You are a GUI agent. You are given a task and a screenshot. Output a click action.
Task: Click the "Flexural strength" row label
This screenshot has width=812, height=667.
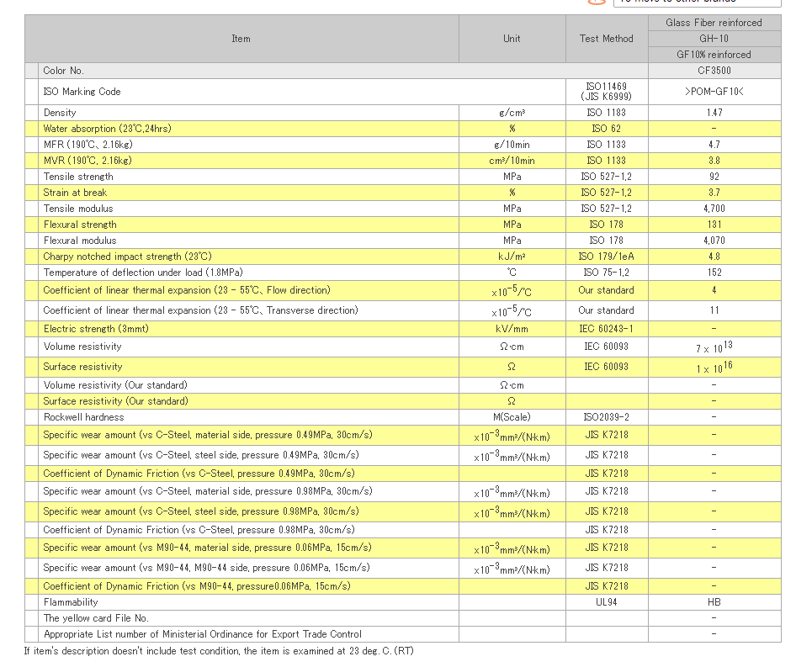(x=80, y=225)
